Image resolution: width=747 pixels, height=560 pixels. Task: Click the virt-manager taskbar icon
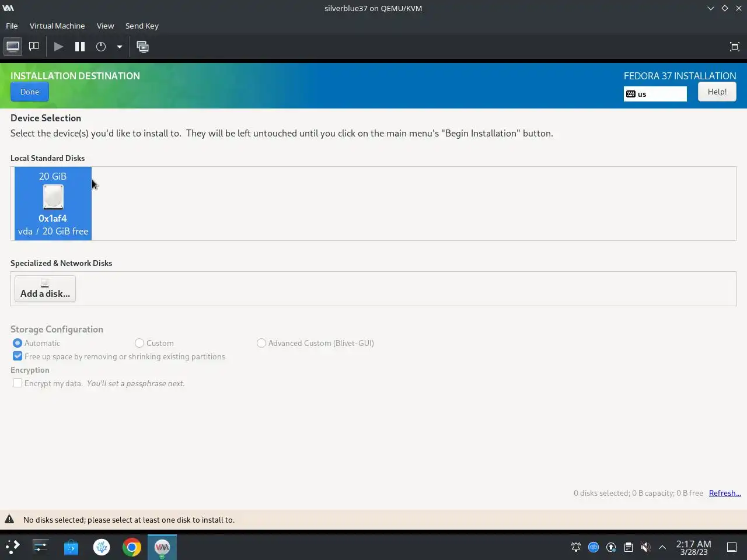(x=162, y=547)
